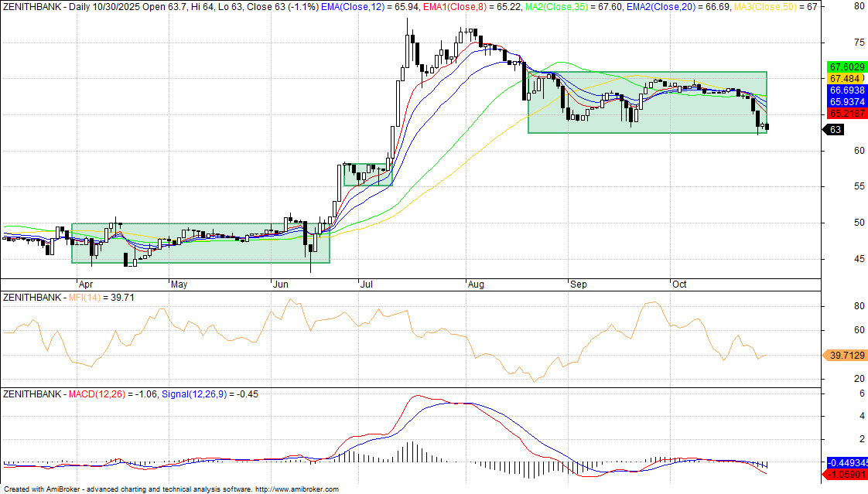Image resolution: width=868 pixels, height=494 pixels.
Task: Click the small green consolidation box near July
Action: 368,175
